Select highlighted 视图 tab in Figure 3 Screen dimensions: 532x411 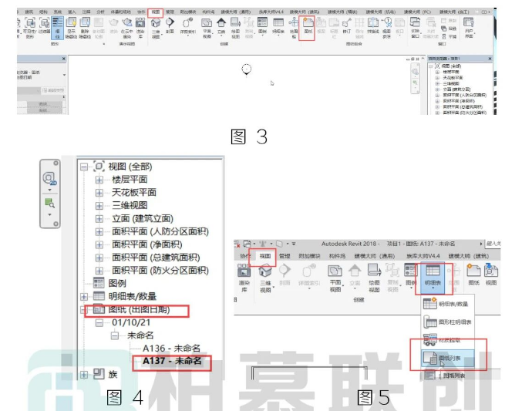click(x=156, y=12)
